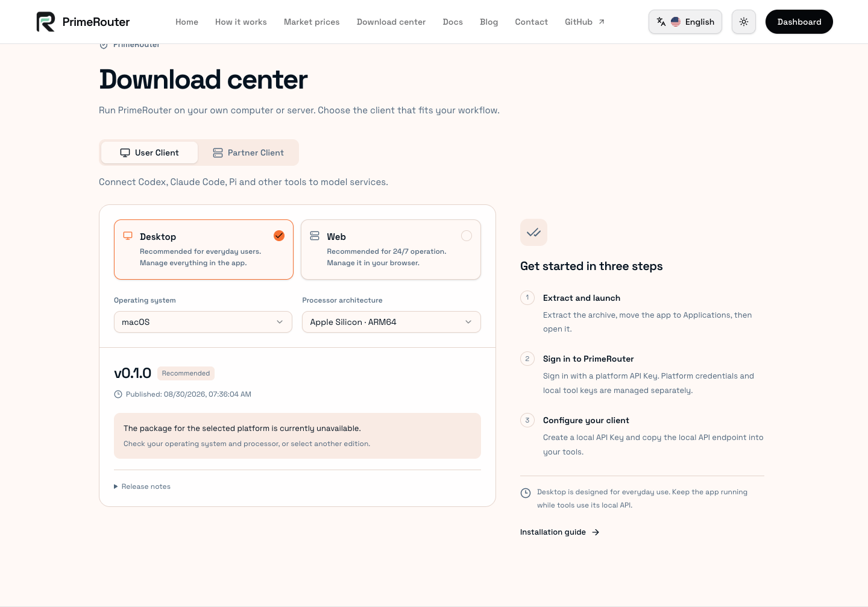Viewport: 868px width, 607px height.
Task: Click the Sign in to PrimeRouter step title
Action: tap(588, 359)
